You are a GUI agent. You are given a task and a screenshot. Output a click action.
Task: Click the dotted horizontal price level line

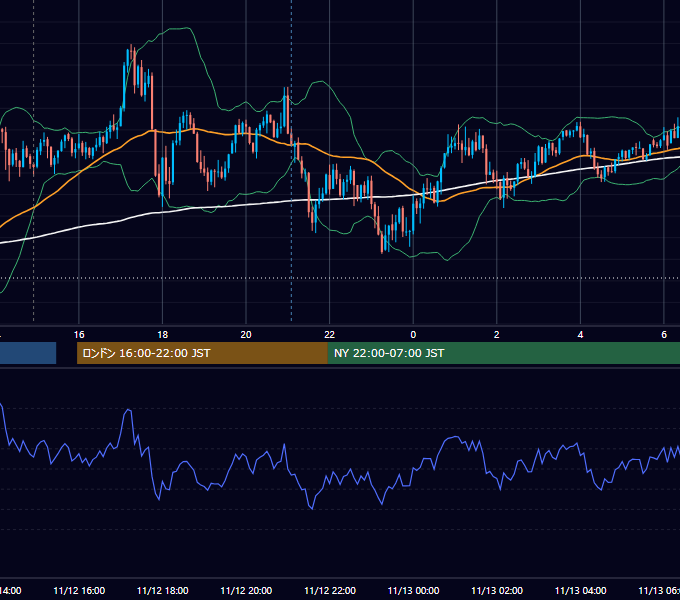(x=340, y=278)
